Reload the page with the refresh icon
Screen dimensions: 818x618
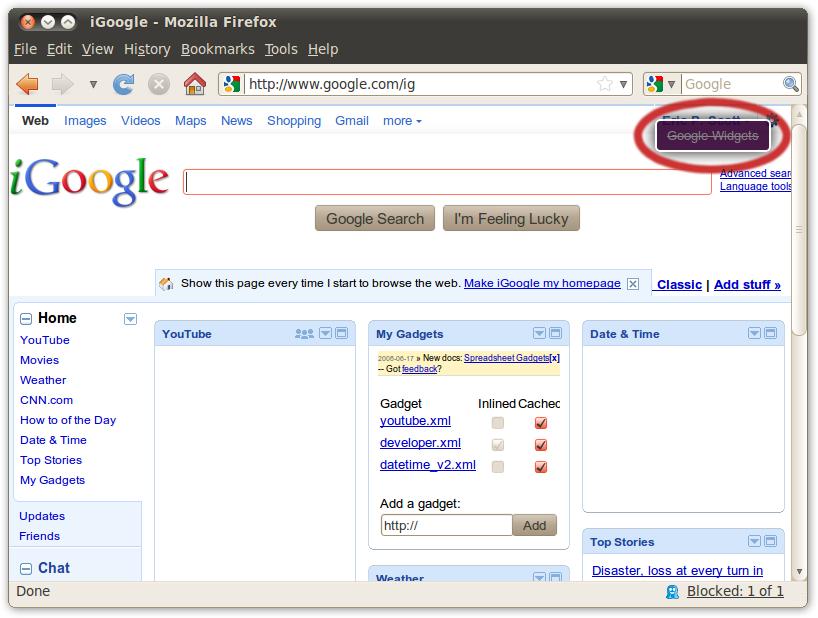coord(124,84)
